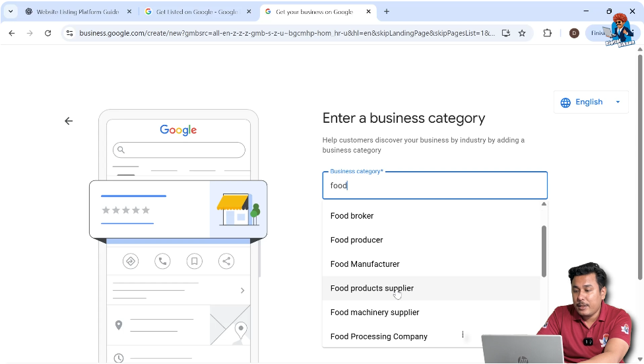Choose Food Manufacturer suggestion
Viewport: 644px width, 364px height.
[432, 264]
